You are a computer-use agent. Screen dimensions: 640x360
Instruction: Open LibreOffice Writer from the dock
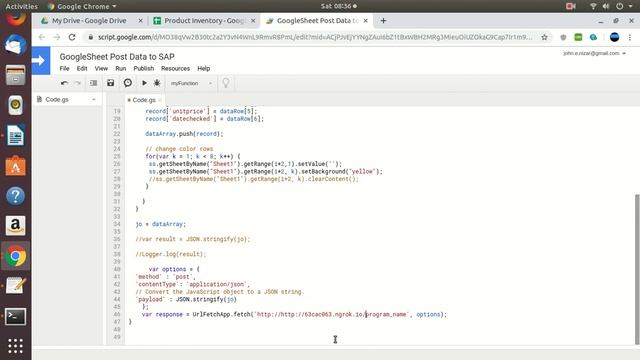[x=16, y=136]
